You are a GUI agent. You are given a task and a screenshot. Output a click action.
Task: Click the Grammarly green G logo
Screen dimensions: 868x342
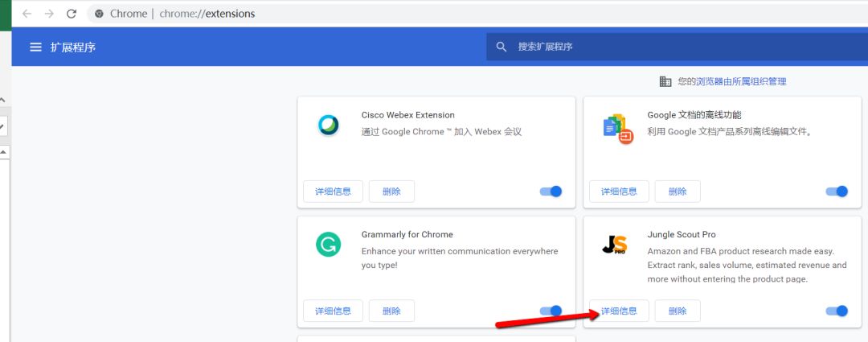[x=328, y=245]
